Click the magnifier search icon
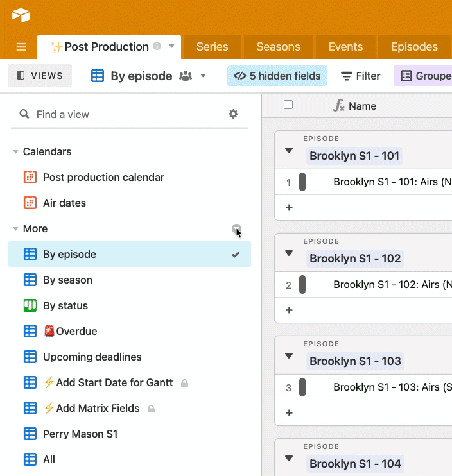Viewport: 452px width, 476px height. click(x=24, y=114)
